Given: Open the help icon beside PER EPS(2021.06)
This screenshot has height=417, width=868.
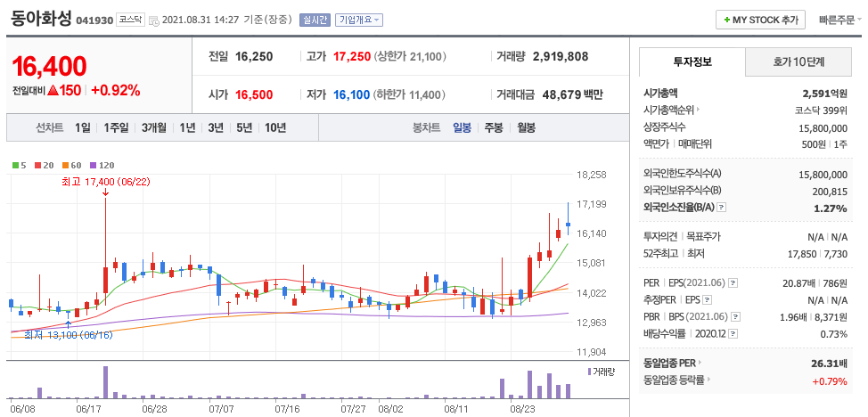Looking at the screenshot, I should point(733,283).
